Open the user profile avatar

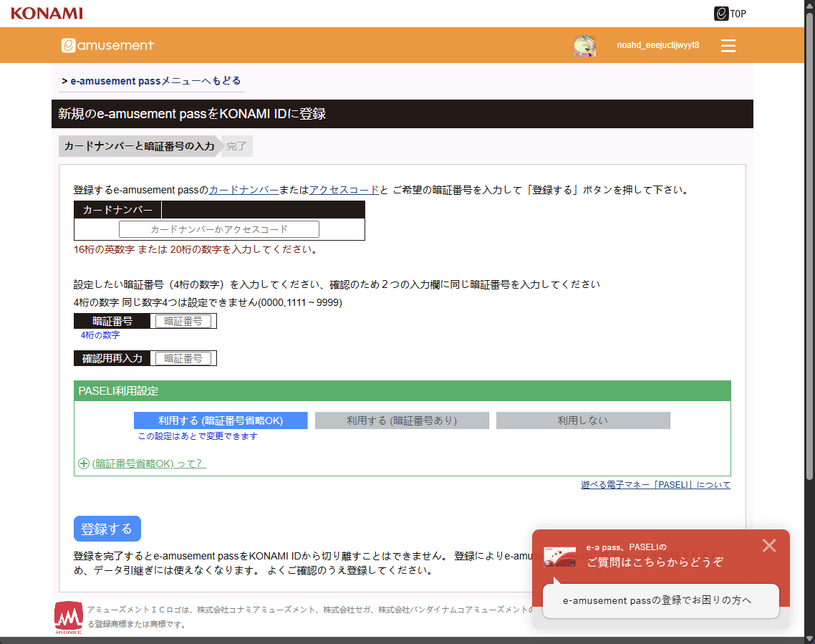(584, 45)
